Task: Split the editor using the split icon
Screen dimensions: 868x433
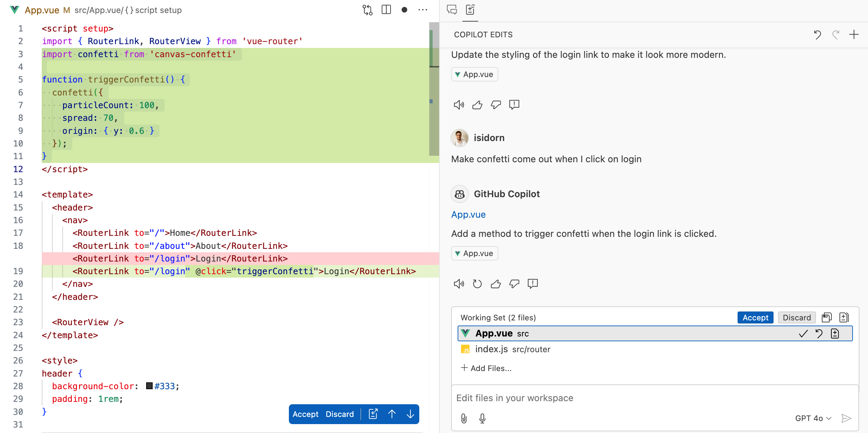Action: tap(386, 10)
